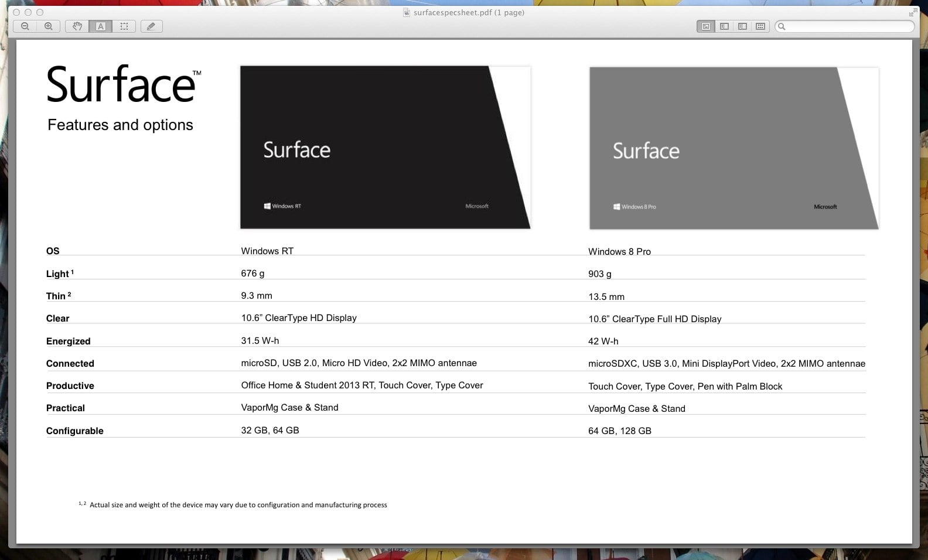This screenshot has width=928, height=560.
Task: Click the 'Features and options' subtitle
Action: tap(120, 125)
